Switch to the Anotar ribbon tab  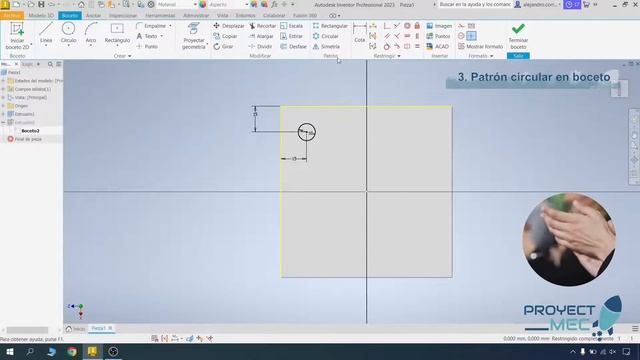(x=93, y=16)
